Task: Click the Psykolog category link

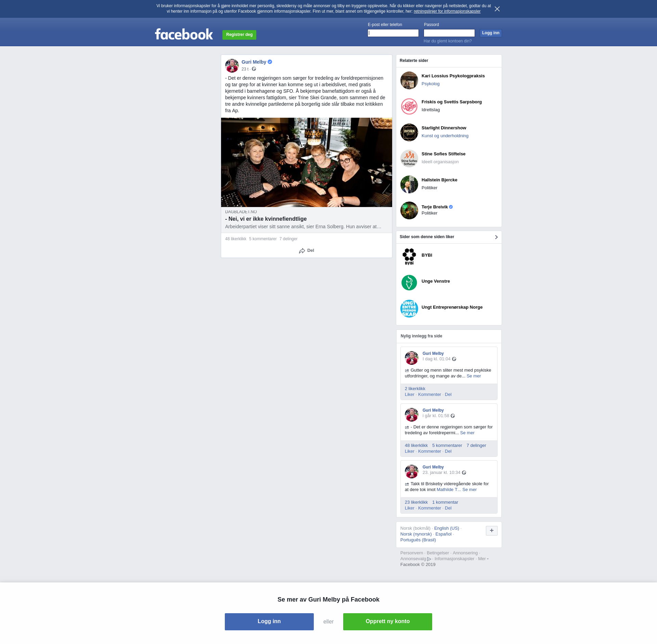Action: 430,84
